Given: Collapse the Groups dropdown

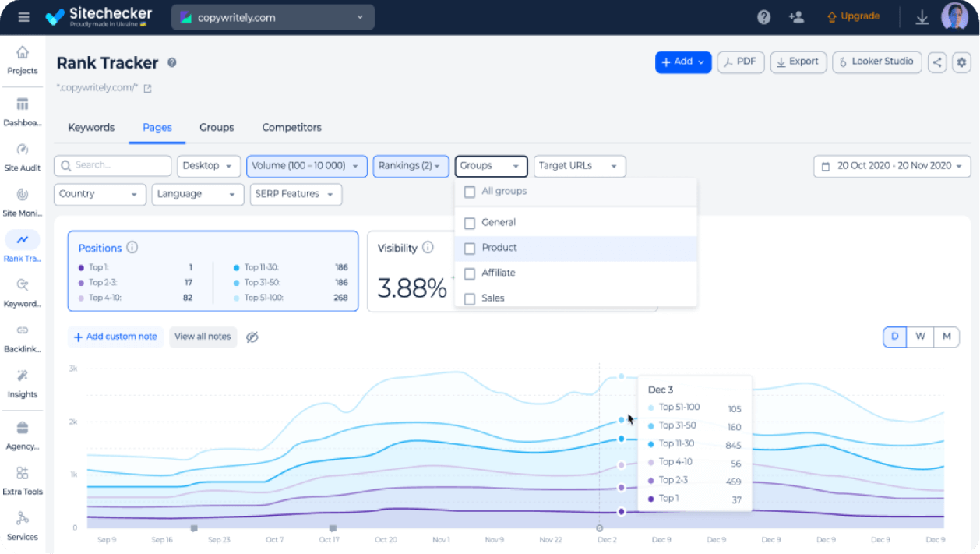Looking at the screenshot, I should point(492,166).
